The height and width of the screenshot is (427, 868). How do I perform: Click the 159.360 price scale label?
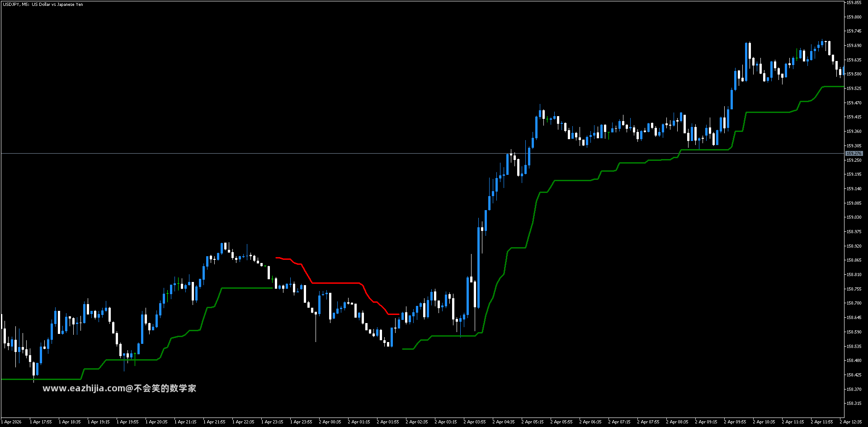click(854, 131)
